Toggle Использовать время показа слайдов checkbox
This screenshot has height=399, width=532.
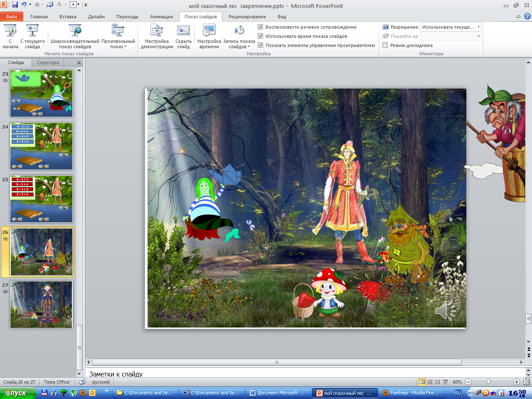coord(261,36)
